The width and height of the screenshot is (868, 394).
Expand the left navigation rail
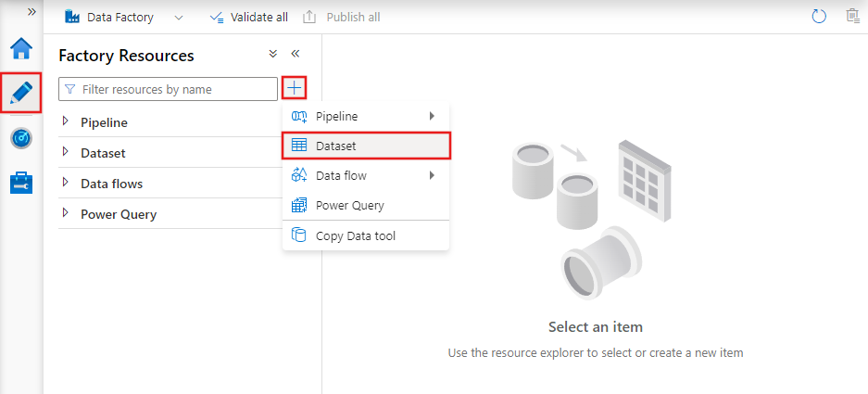pos(31,12)
